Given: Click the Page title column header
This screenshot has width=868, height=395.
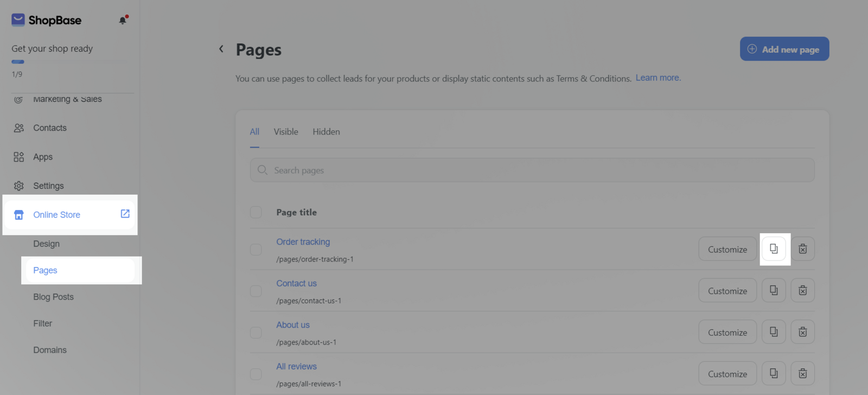Looking at the screenshot, I should [296, 212].
